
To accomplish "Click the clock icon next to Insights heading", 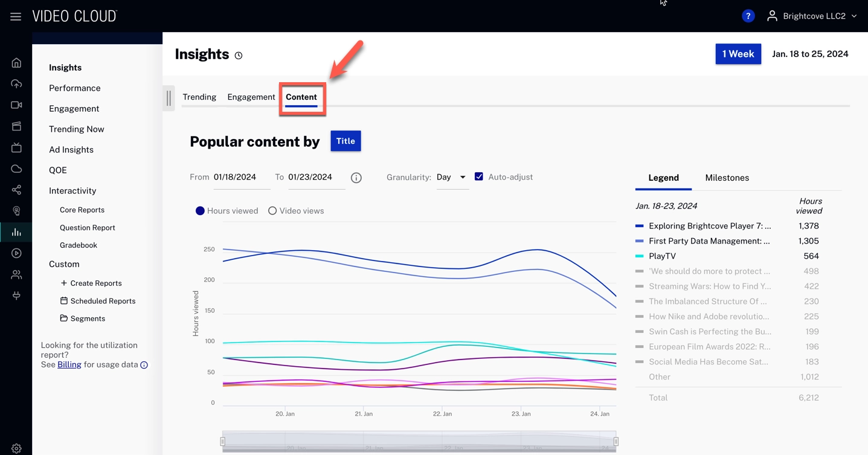I will tap(238, 55).
